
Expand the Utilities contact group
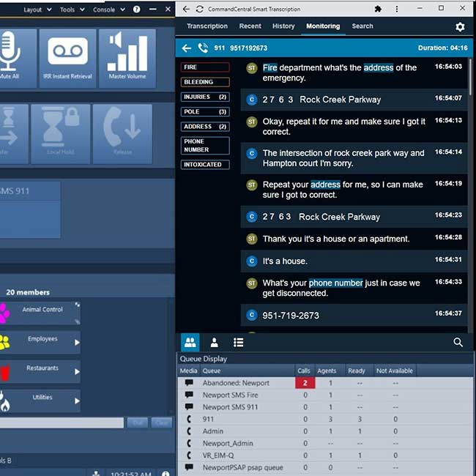coord(77,401)
